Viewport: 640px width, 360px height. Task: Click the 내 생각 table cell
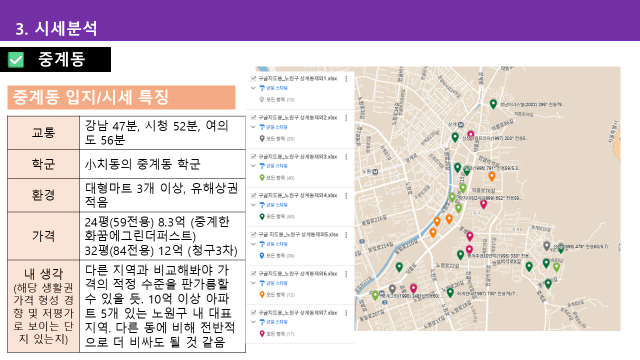coord(43,306)
